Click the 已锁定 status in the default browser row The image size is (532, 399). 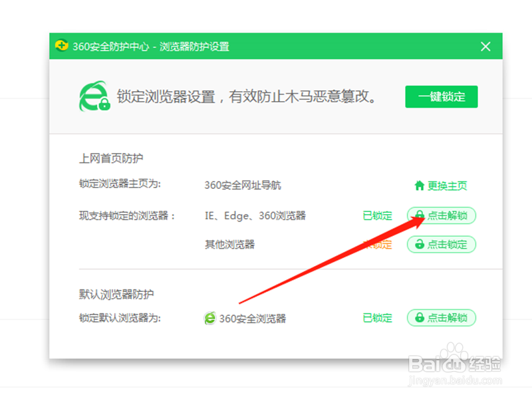pyautogui.click(x=377, y=318)
